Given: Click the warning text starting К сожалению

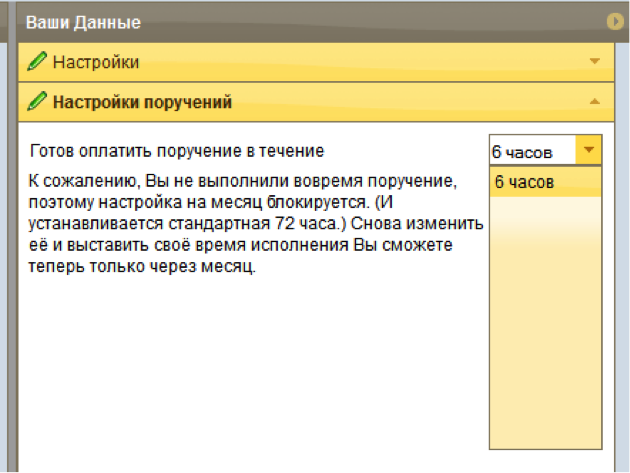Looking at the screenshot, I should 256,223.
